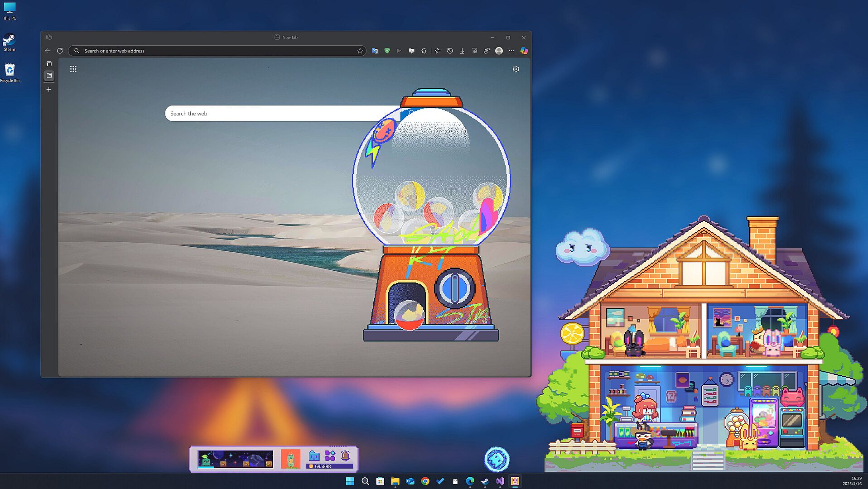Open the Extensions puzzle icon

424,51
